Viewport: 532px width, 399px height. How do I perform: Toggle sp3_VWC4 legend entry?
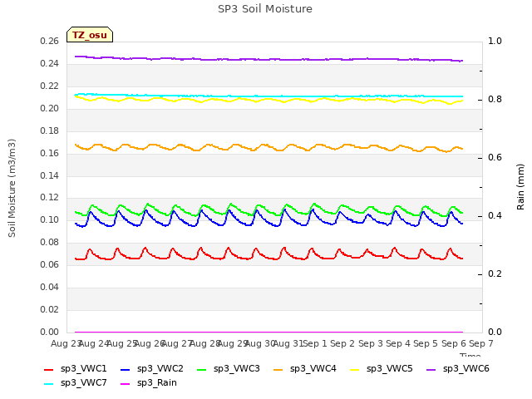coord(305,369)
